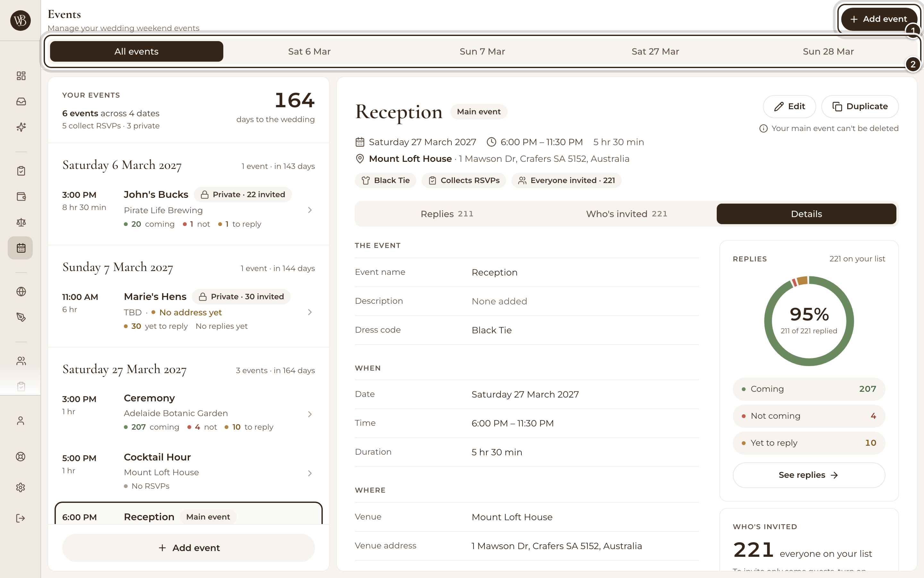This screenshot has width=924, height=578.
Task: Expand Ceremony event chevron
Action: click(310, 414)
